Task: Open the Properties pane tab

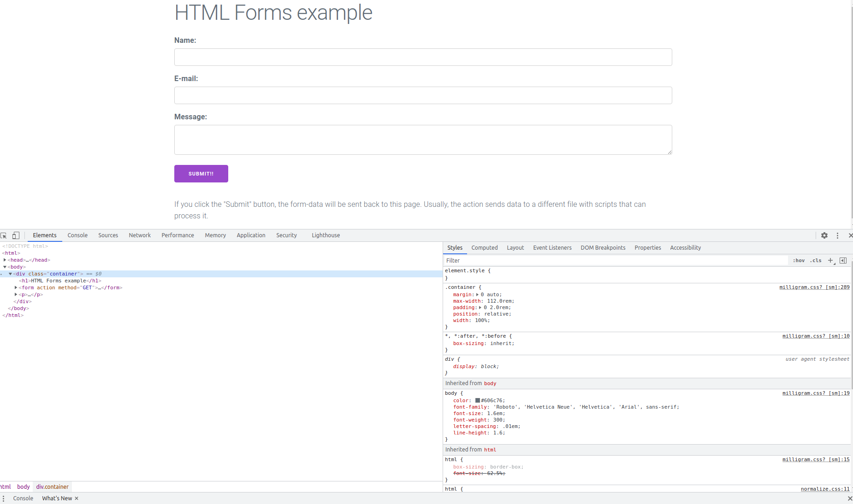Action: click(x=647, y=248)
